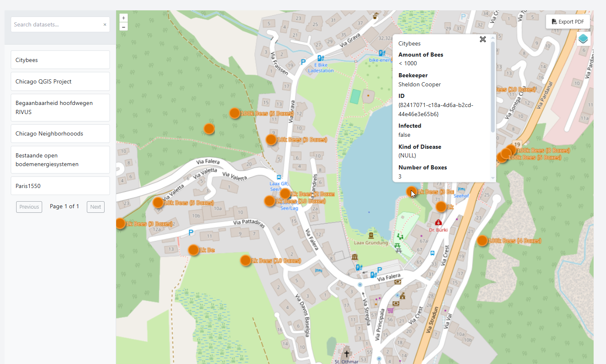Viewport: 606px width, 364px height.
Task: Open the map layers switcher
Action: (x=583, y=39)
